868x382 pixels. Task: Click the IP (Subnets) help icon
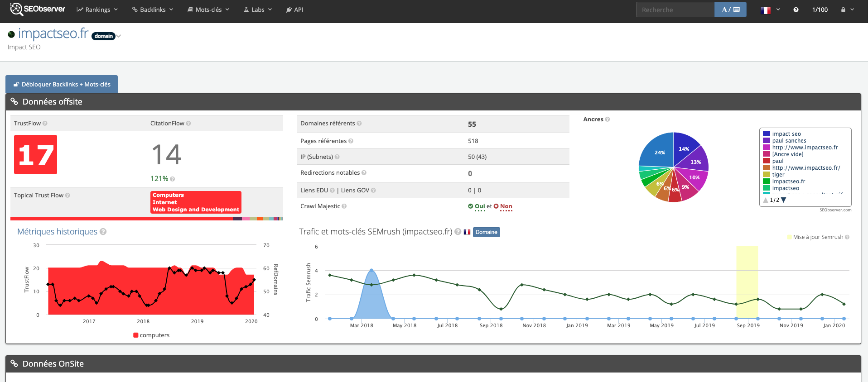tap(337, 157)
